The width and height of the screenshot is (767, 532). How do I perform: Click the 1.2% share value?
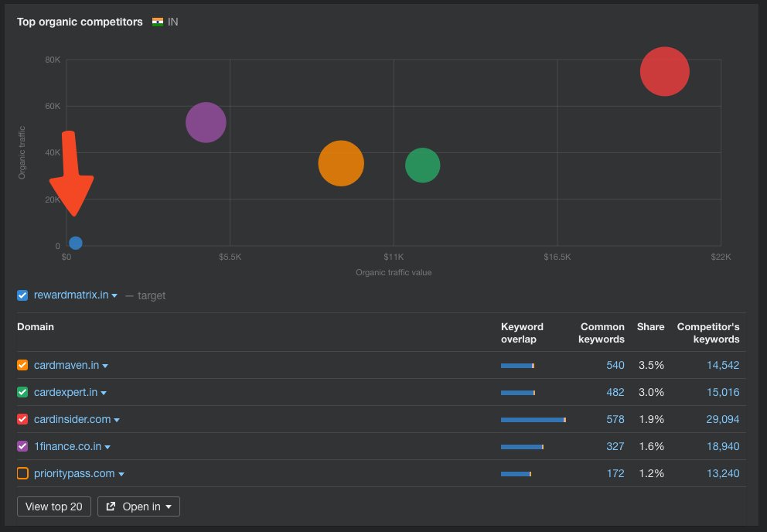click(x=652, y=473)
